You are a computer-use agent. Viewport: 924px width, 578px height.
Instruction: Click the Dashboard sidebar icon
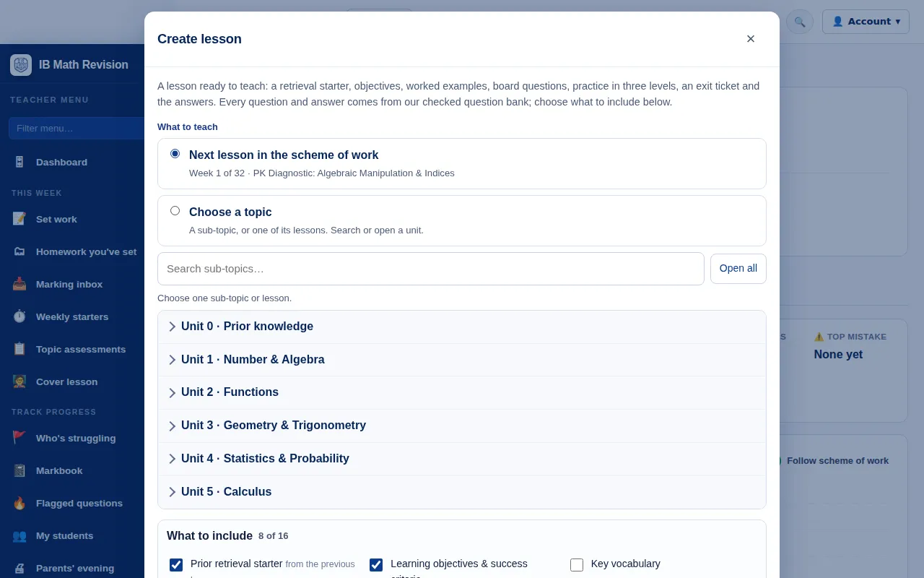point(19,162)
